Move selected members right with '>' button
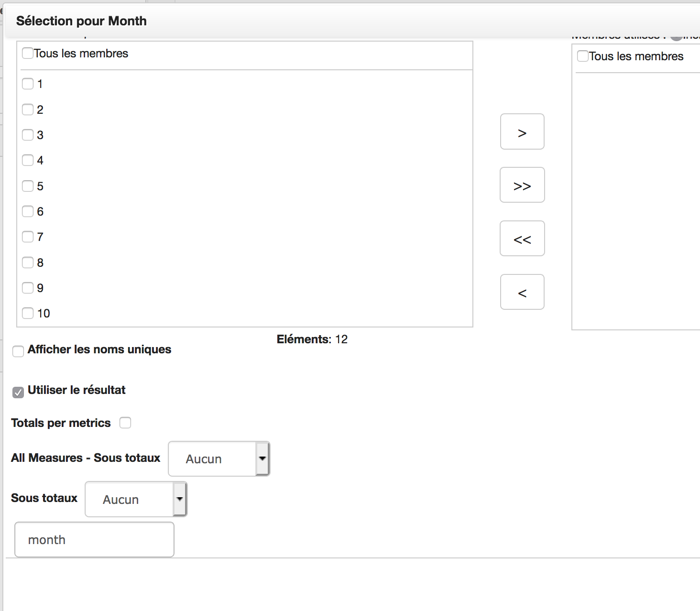The width and height of the screenshot is (700, 611). [522, 131]
